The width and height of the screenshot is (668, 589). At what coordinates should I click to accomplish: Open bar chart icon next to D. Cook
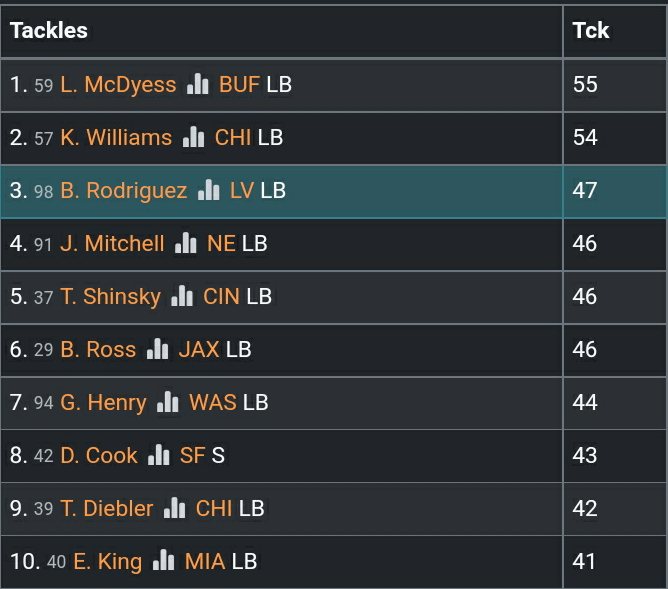coord(159,455)
